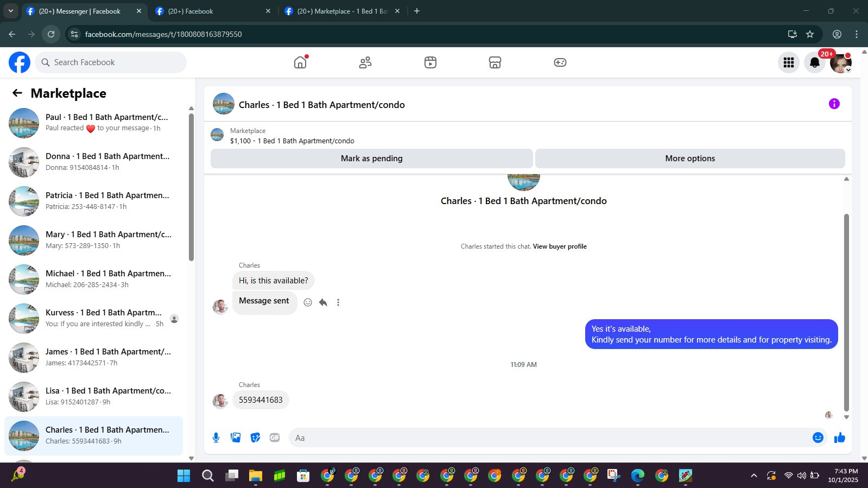This screenshot has height=488, width=868.
Task: Send a thumbs-up like
Action: tap(840, 438)
